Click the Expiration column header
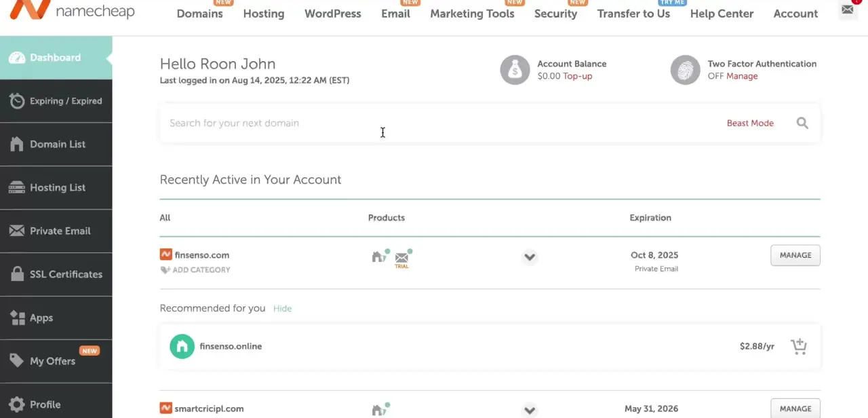Image resolution: width=868 pixels, height=418 pixels. coord(650,218)
